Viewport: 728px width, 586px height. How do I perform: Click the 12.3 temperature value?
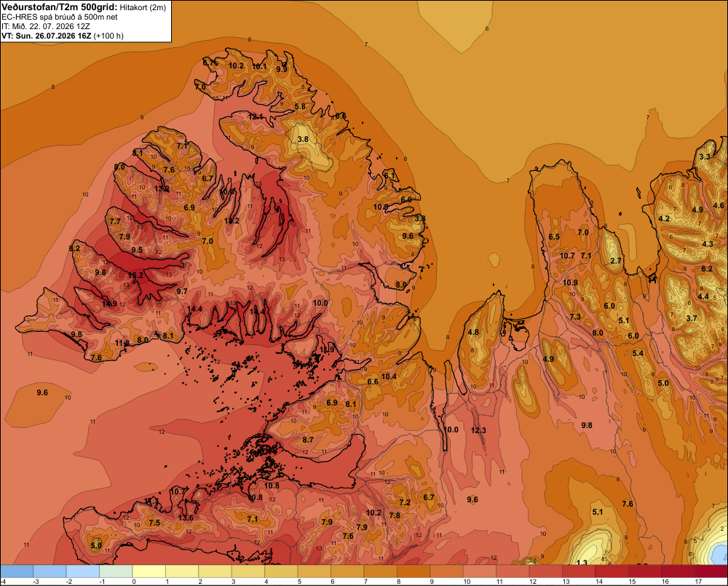478,430
